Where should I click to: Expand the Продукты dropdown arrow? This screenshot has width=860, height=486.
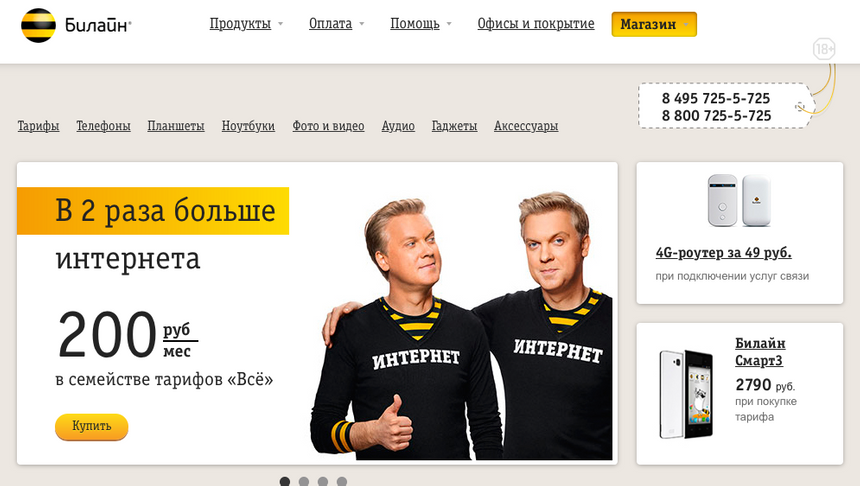(280, 24)
